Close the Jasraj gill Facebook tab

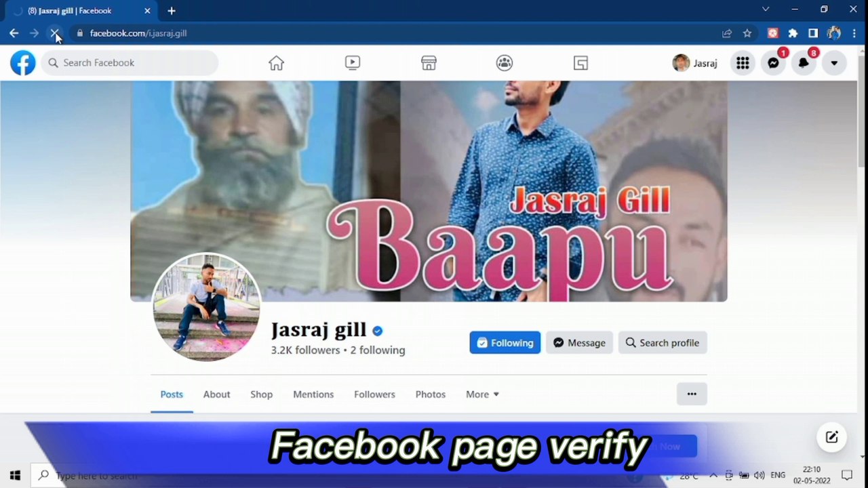click(x=147, y=11)
